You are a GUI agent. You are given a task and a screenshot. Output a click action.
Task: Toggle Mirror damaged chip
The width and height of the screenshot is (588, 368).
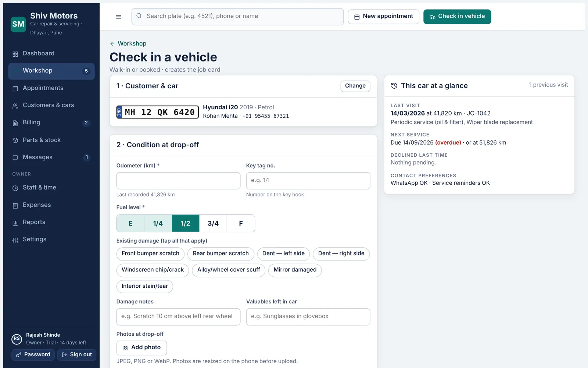point(295,270)
